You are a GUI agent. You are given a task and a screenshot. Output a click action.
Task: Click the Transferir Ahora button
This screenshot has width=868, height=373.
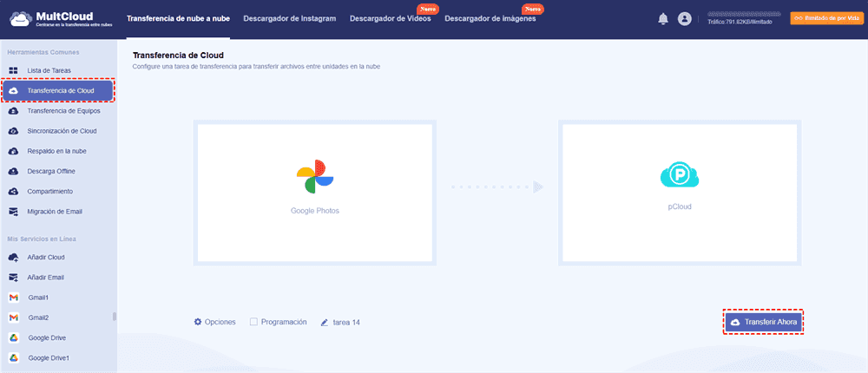click(x=763, y=322)
